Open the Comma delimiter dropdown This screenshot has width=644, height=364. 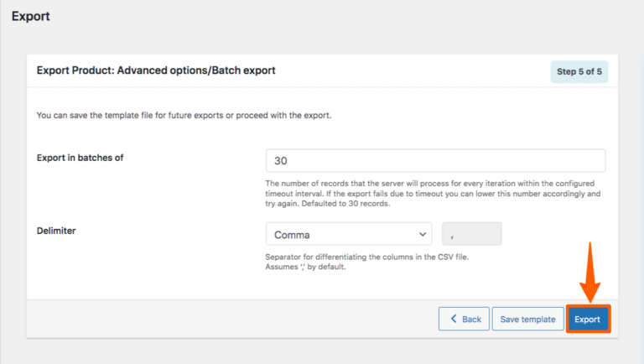point(348,234)
